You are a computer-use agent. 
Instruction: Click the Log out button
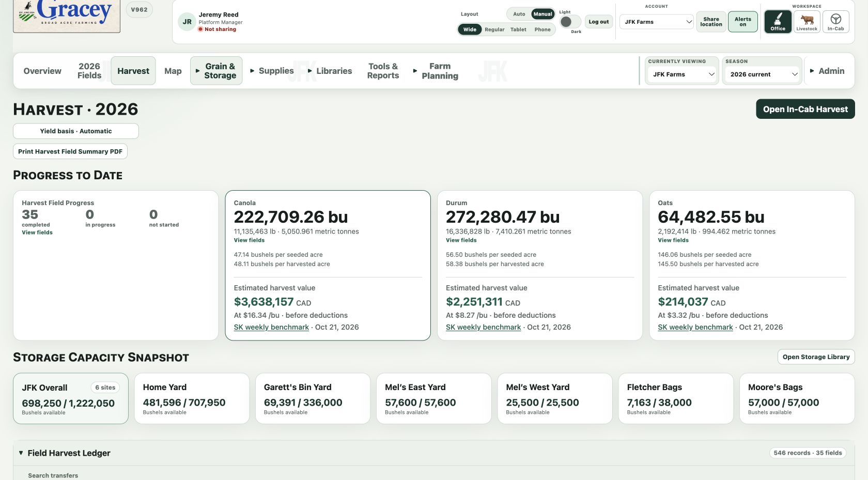click(x=599, y=22)
